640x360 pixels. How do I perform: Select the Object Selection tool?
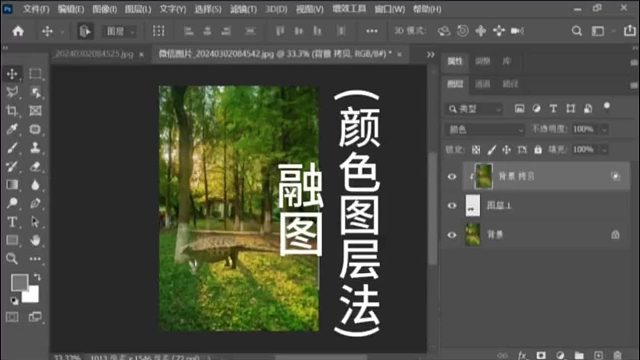click(35, 92)
